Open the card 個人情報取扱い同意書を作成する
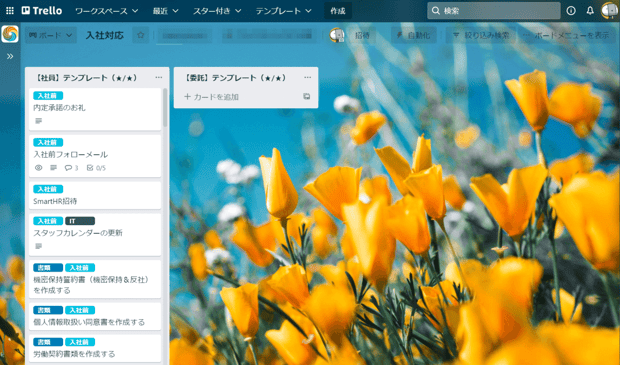Image resolution: width=620 pixels, height=365 pixels. click(x=95, y=316)
